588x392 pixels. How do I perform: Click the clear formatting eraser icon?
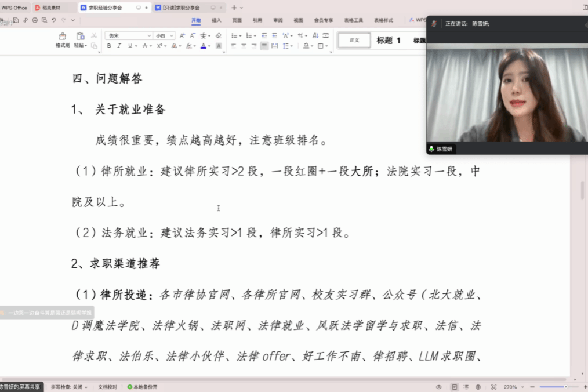pyautogui.click(x=218, y=35)
